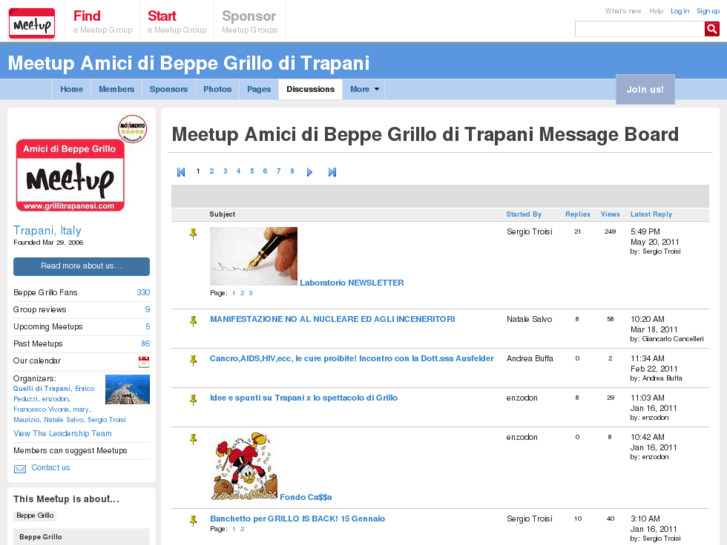Jump to last page arrow icon
This screenshot has width=727, height=545.
[332, 172]
